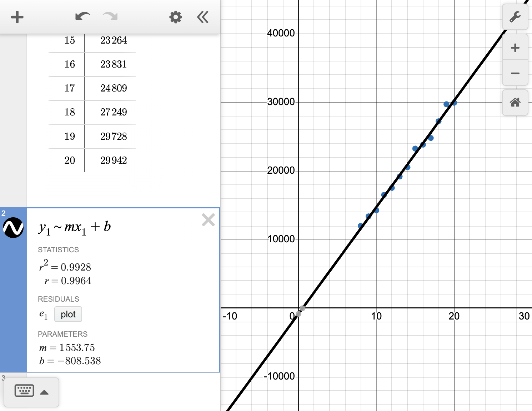Open graph settings with the wrench icon

(515, 16)
